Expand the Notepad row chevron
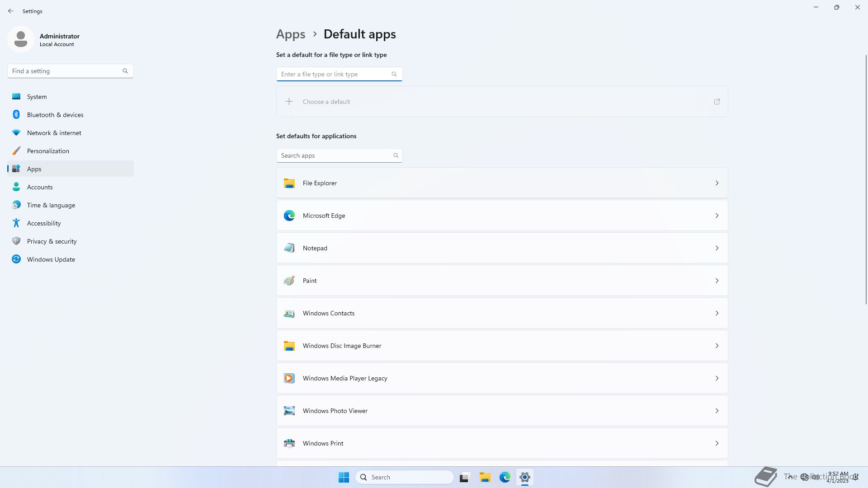The height and width of the screenshot is (488, 868). [x=717, y=248]
